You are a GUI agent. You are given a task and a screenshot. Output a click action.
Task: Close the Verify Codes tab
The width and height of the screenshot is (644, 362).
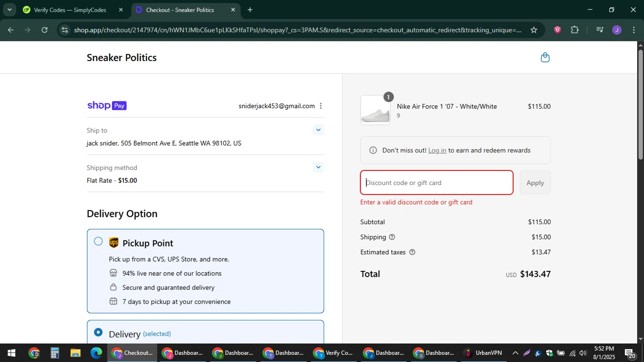tap(121, 9)
